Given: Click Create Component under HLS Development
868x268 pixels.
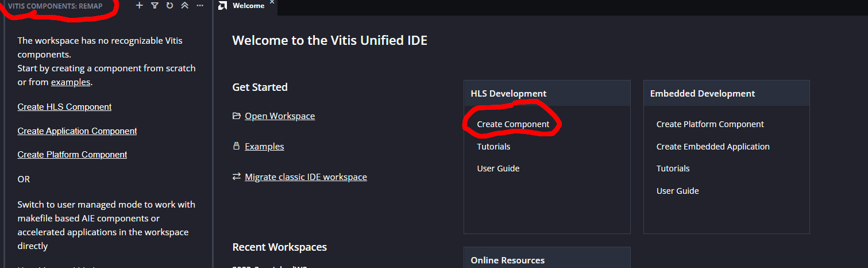Looking at the screenshot, I should click(x=513, y=124).
